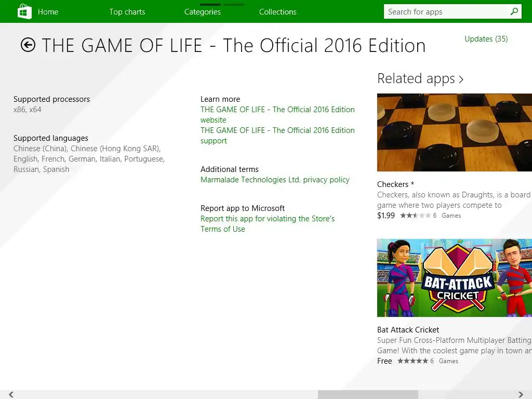Click the Bat Attack Cricket description text

pyautogui.click(x=454, y=345)
